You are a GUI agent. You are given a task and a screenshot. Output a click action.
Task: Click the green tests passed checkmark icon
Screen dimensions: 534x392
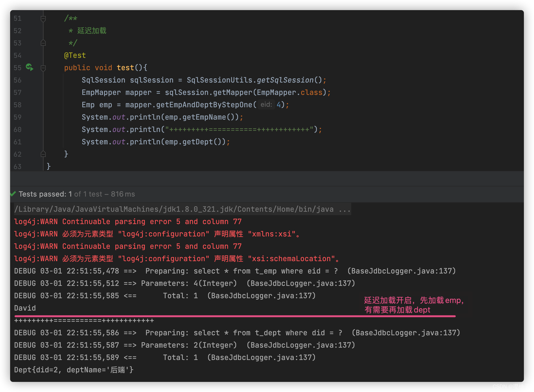[x=13, y=194]
